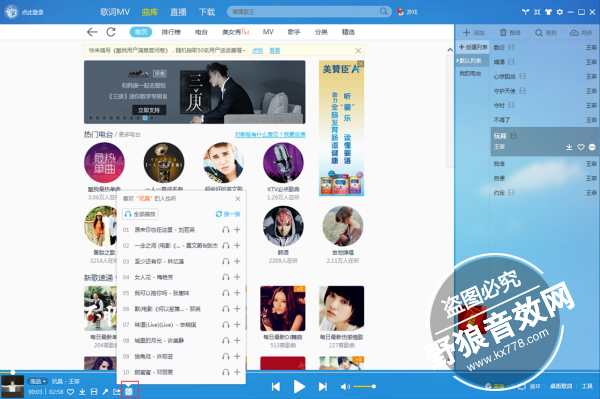The height and width of the screenshot is (399, 600).
Task: Mute the volume speaker icon
Action: 345,387
